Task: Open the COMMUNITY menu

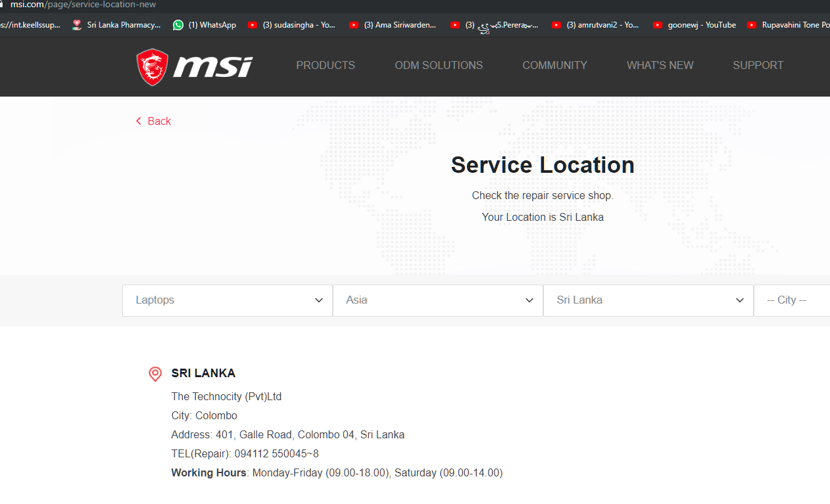Action: 554,65
